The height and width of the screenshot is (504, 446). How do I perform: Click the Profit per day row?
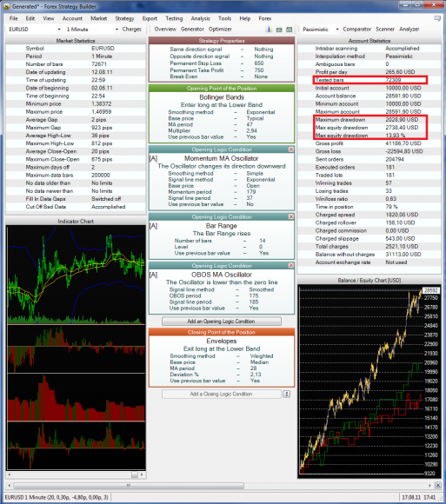coord(369,72)
